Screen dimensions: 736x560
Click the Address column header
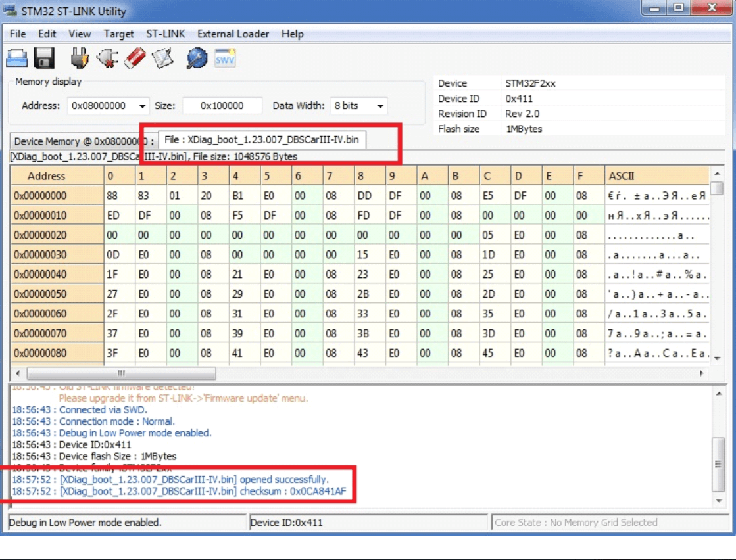[57, 176]
